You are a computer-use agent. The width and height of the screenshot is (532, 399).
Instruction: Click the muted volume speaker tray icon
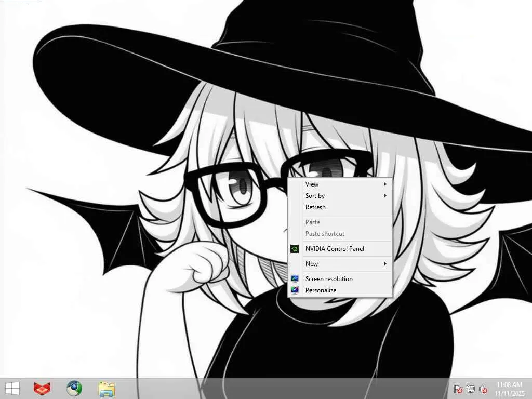point(483,389)
